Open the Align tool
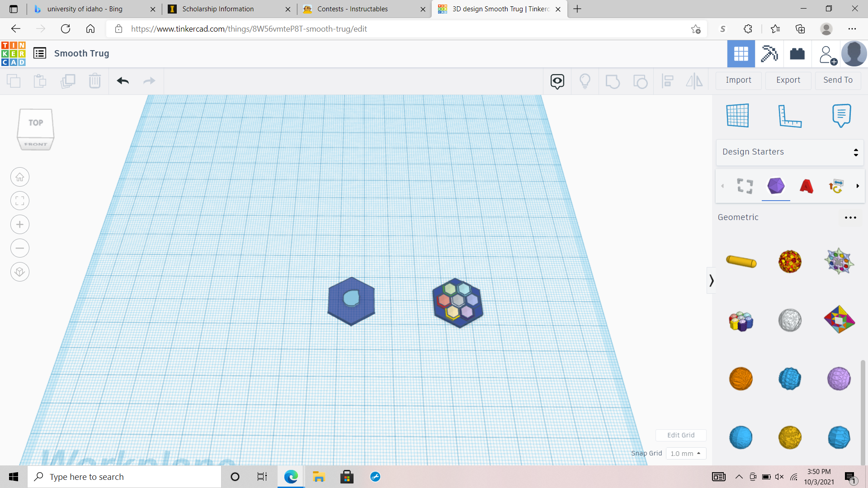868x488 pixels. point(668,81)
